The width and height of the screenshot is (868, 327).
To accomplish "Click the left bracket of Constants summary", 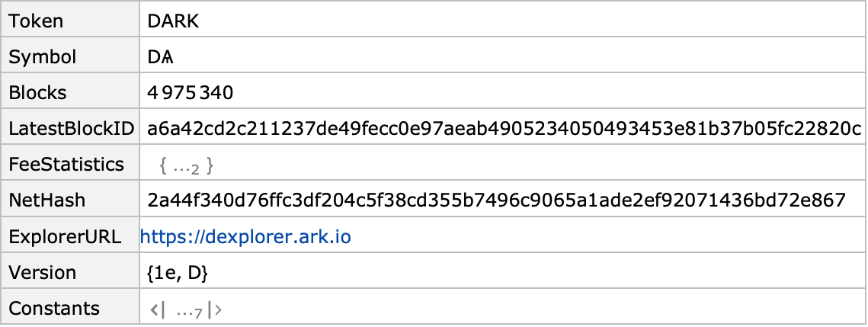I will (x=158, y=309).
